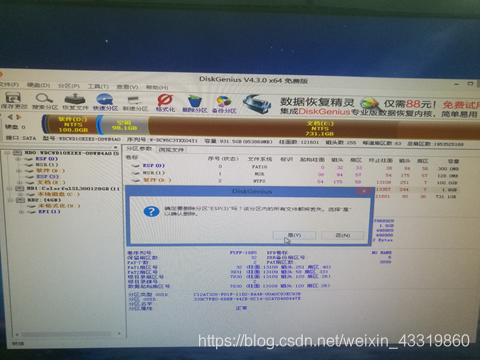Click the scrollbar right arrow in tree panel

119,333
